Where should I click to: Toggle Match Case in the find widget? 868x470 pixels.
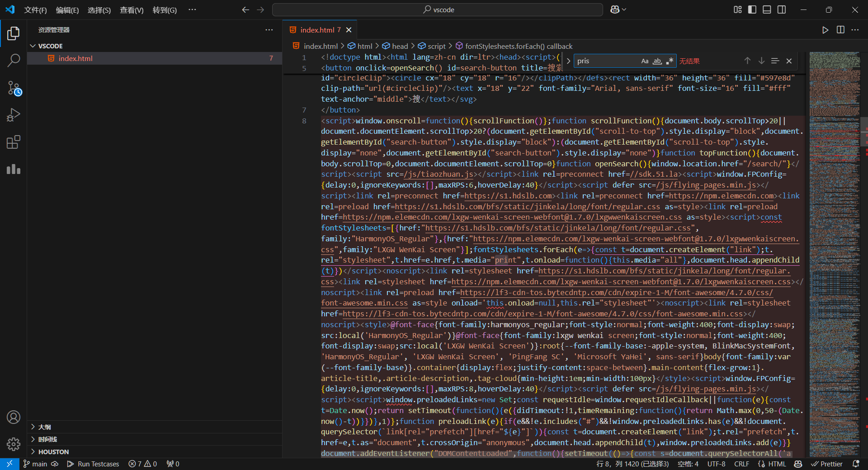(645, 61)
